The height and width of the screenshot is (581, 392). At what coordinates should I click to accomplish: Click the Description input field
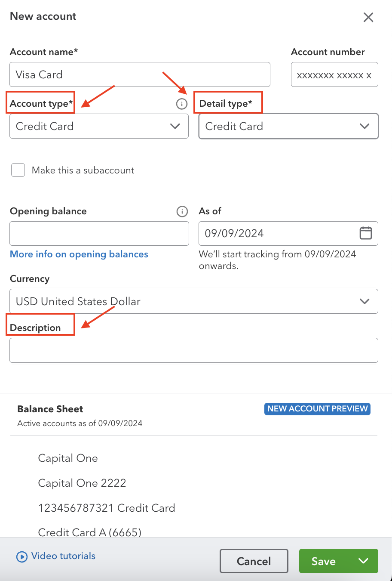[x=194, y=350]
